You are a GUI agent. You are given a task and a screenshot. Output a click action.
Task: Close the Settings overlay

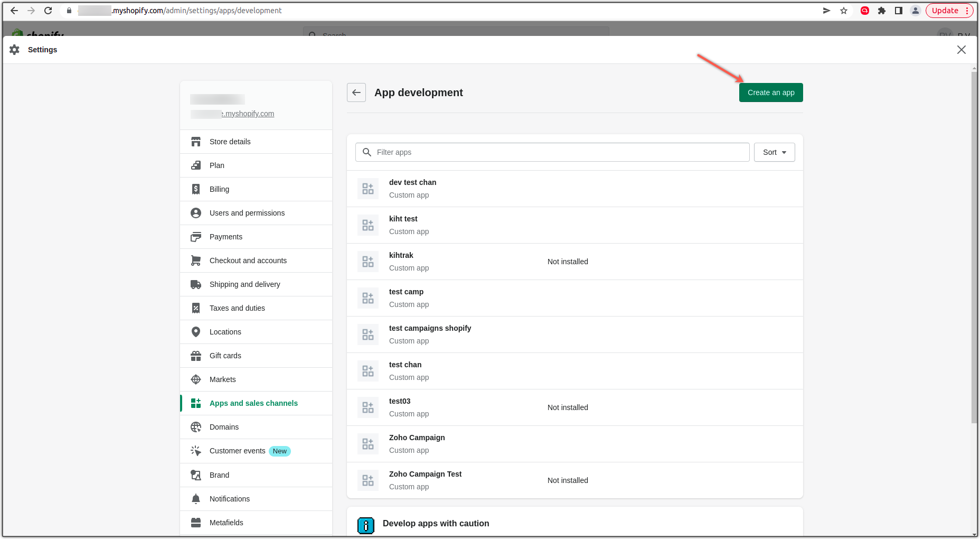click(x=961, y=49)
